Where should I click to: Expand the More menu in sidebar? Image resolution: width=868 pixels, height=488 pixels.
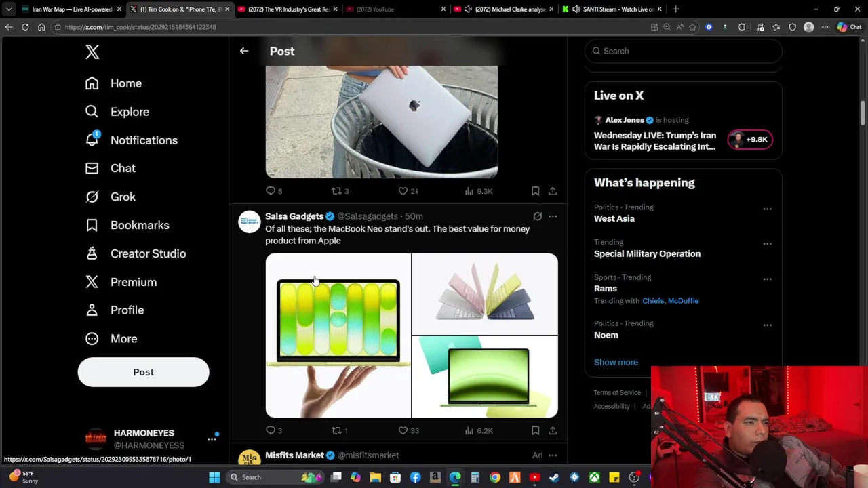111,338
